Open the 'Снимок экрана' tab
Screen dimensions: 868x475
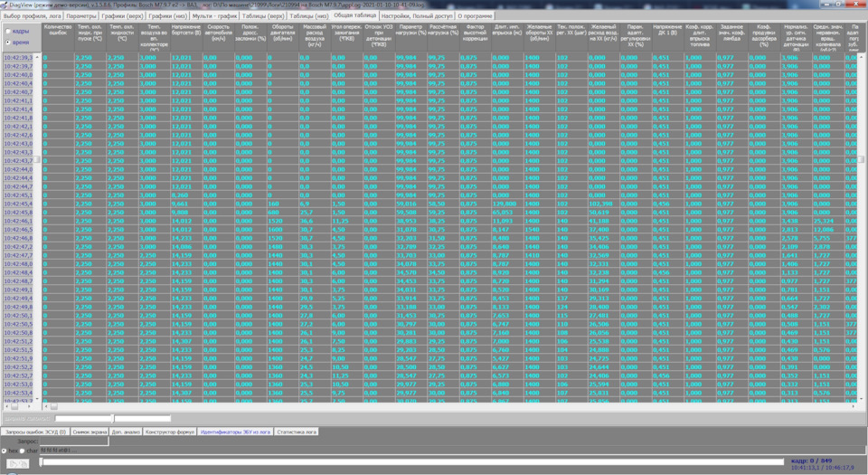[x=90, y=432]
